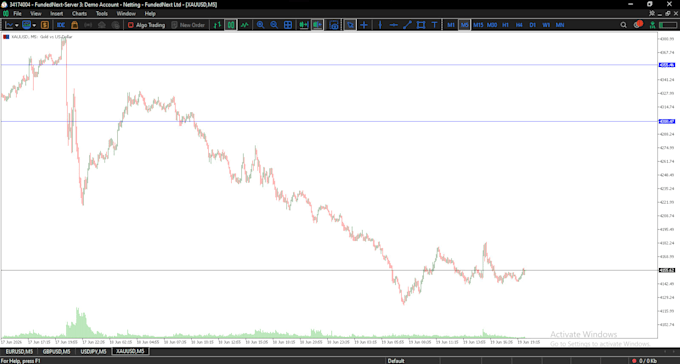Zoom out of the chart
The height and width of the screenshot is (364, 680).
pyautogui.click(x=274, y=25)
